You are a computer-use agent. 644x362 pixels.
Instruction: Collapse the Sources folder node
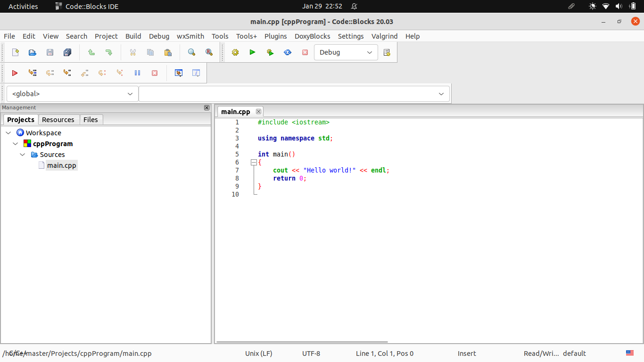pyautogui.click(x=23, y=155)
